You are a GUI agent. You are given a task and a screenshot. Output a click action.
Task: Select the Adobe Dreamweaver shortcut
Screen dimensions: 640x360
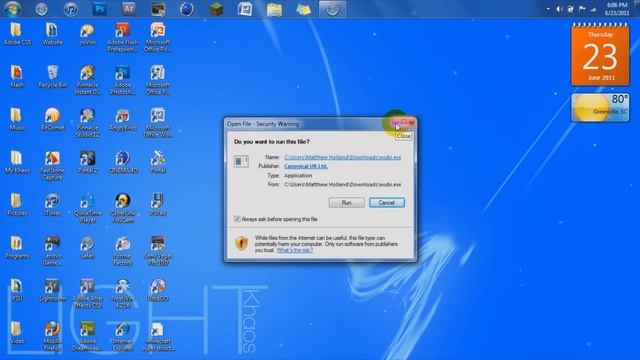click(87, 336)
